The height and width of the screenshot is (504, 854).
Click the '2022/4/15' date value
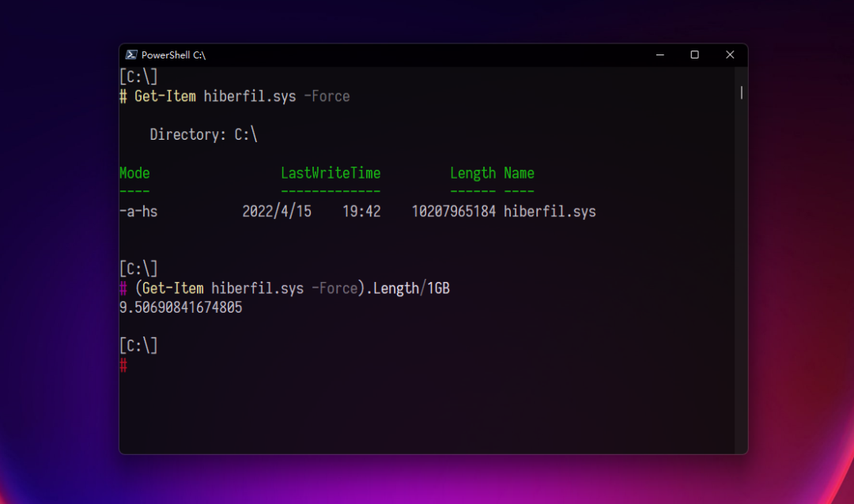[277, 211]
